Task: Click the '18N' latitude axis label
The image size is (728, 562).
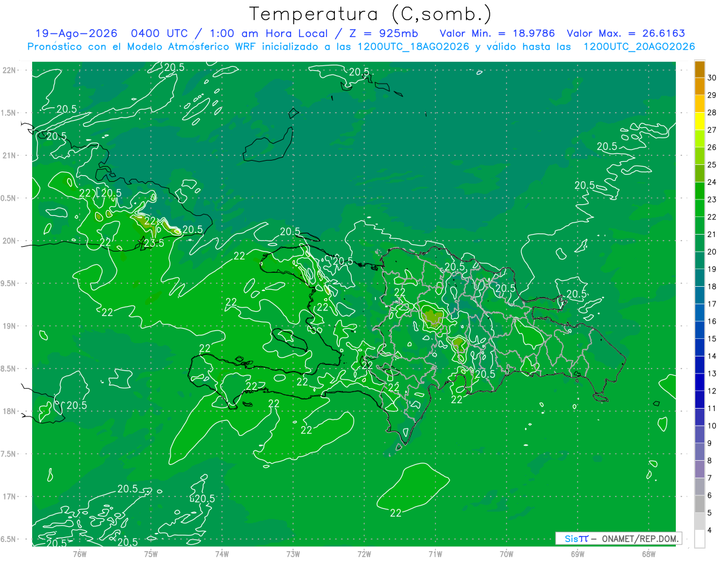Action: 10,411
